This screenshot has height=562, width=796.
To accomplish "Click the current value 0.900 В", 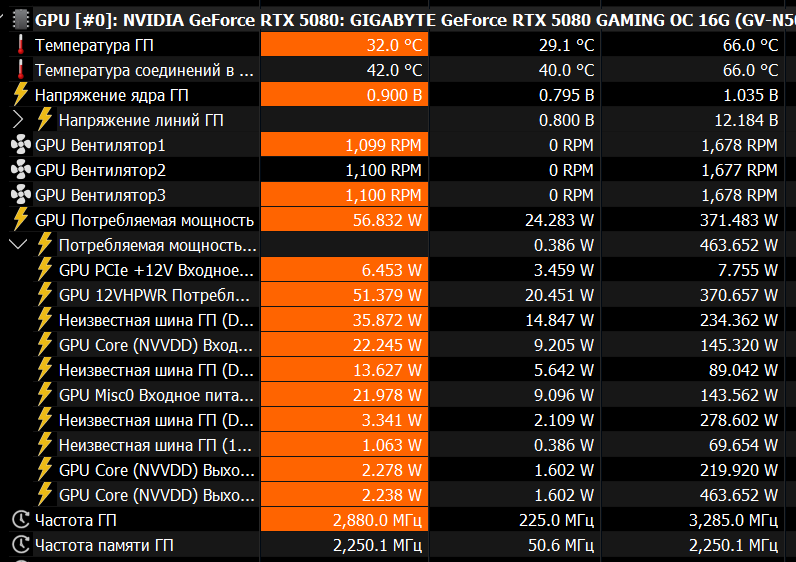I will point(394,95).
